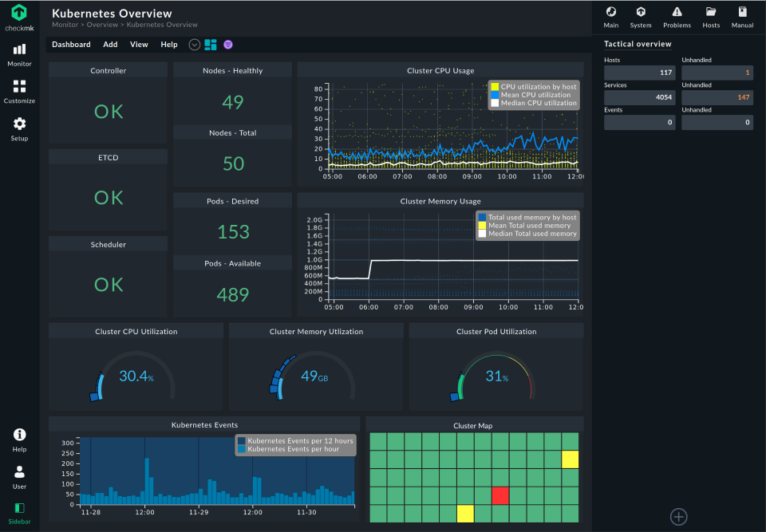Image resolution: width=766 pixels, height=532 pixels.
Task: Open the Monitor menu in left navigation
Action: (x=19, y=54)
